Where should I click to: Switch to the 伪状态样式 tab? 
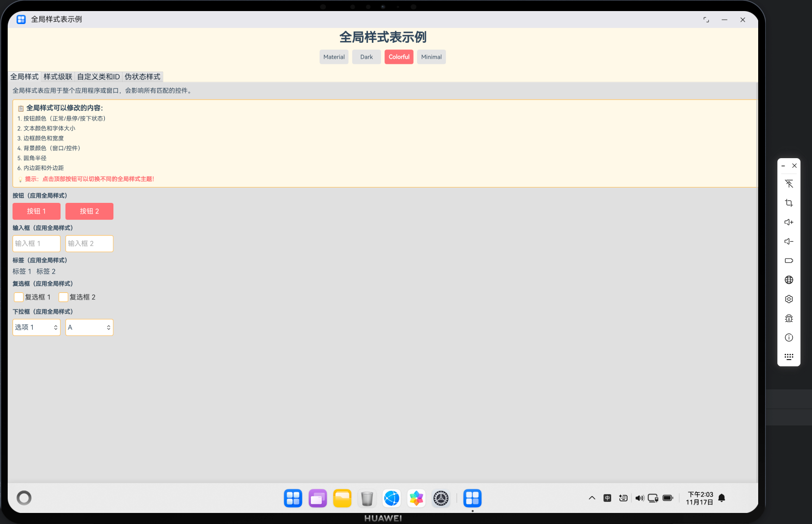(143, 76)
